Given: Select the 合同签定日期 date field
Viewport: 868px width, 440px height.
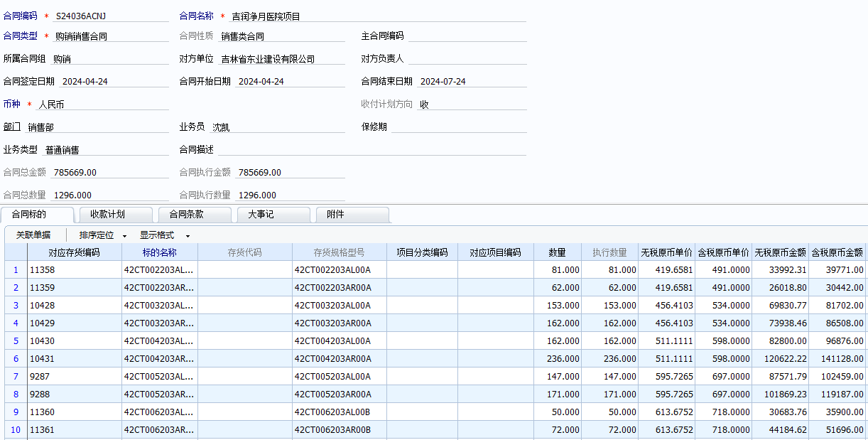Looking at the screenshot, I should tap(114, 82).
